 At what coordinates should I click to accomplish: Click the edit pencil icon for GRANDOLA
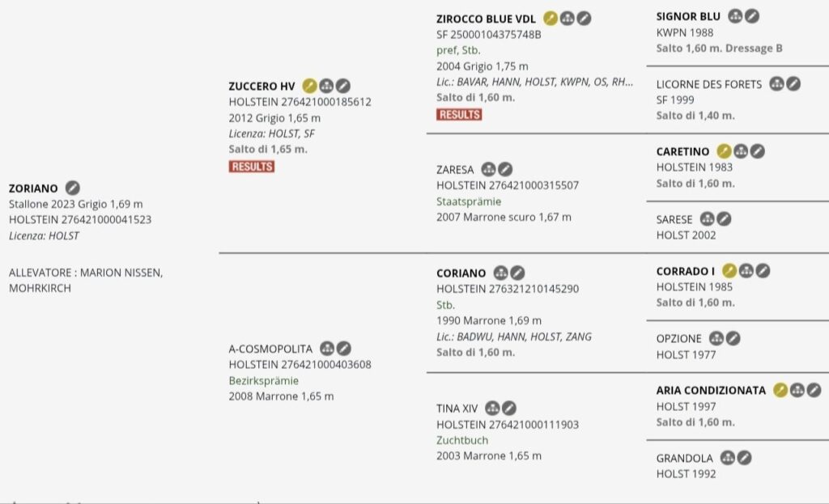click(745, 458)
